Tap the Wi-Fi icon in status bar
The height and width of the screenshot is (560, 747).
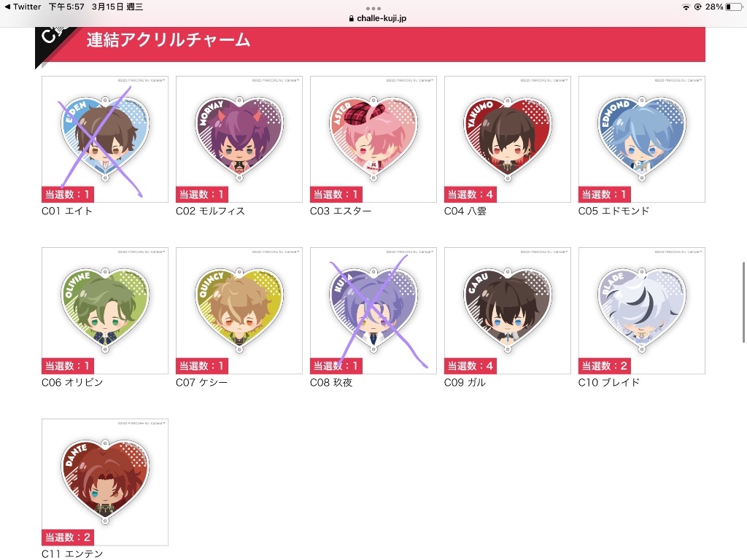pos(686,7)
